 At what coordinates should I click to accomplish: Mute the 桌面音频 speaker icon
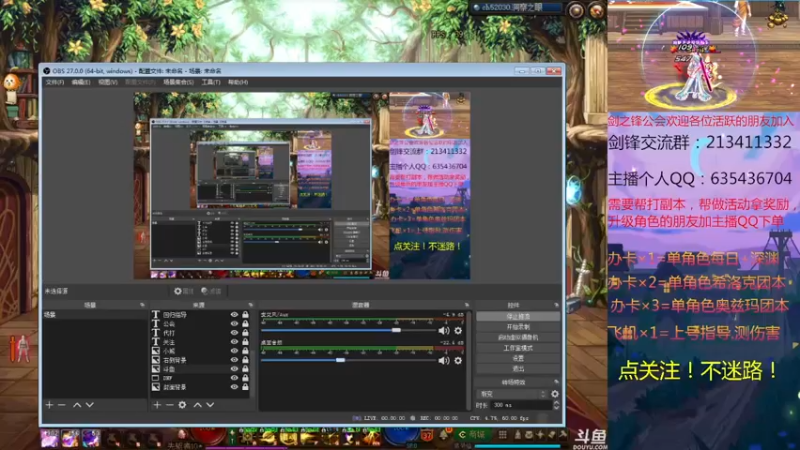(x=443, y=360)
